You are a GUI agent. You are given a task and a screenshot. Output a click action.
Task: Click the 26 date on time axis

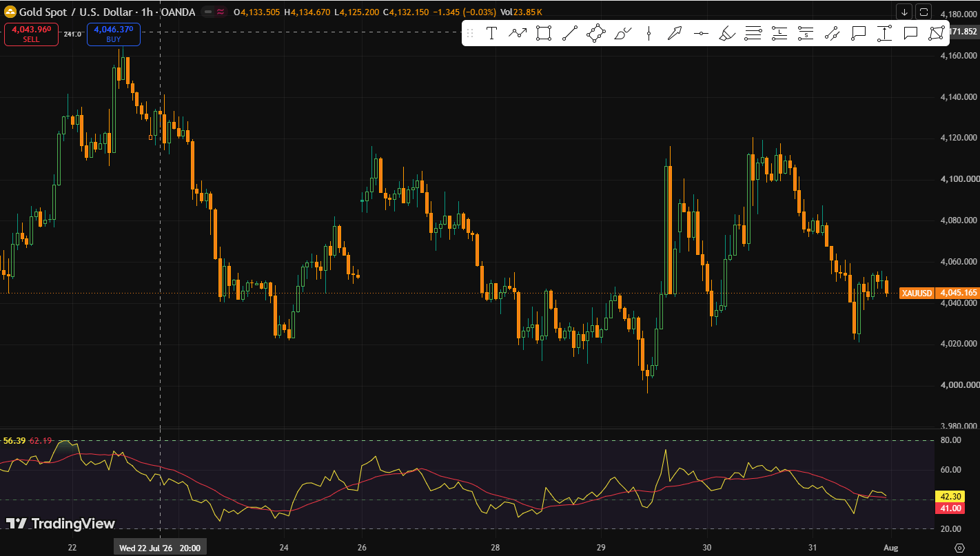tap(363, 548)
